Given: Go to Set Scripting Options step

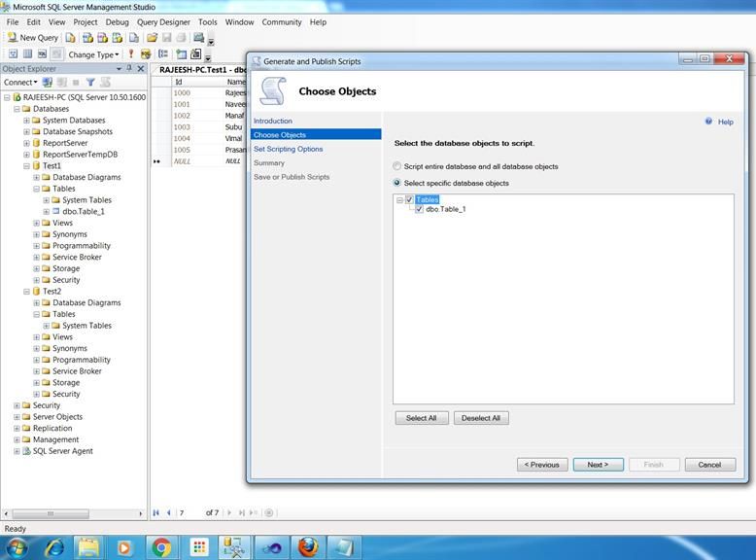Looking at the screenshot, I should [289, 149].
